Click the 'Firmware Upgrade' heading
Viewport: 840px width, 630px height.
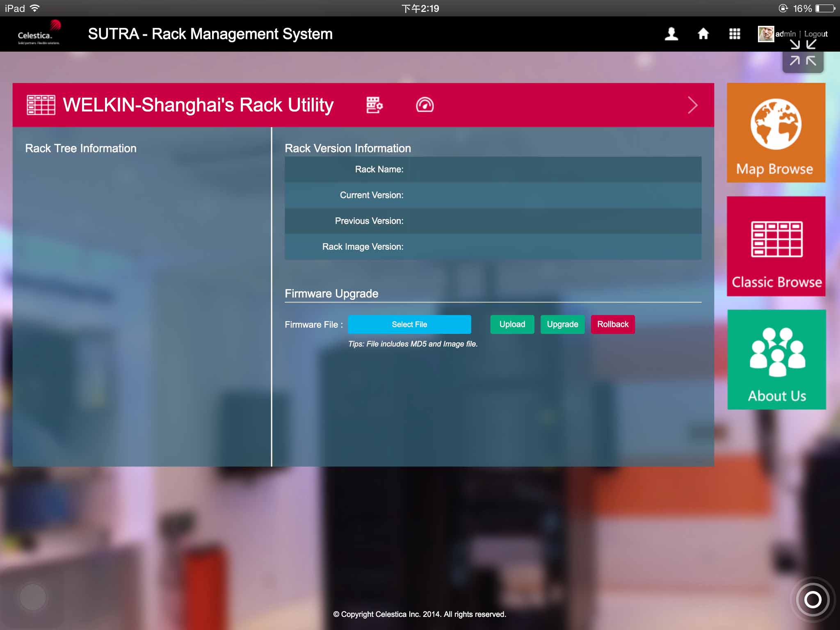(331, 294)
